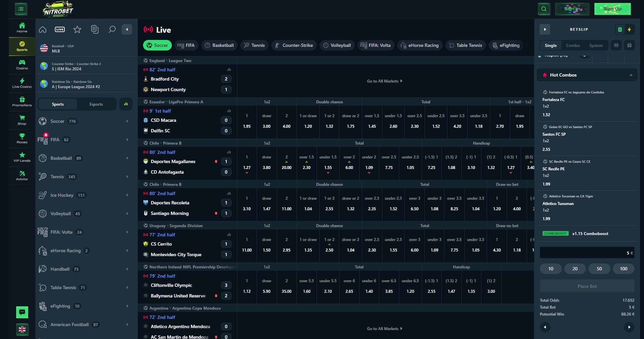The width and height of the screenshot is (644, 339).
Task: Open the search icon in header
Action: pyautogui.click(x=544, y=9)
